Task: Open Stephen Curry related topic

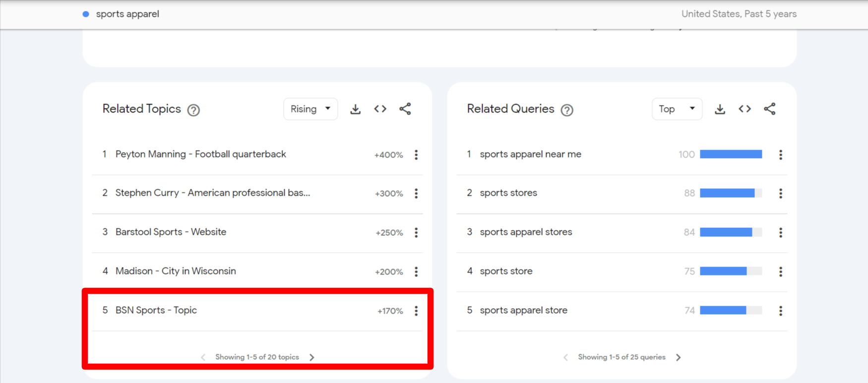Action: coord(212,193)
